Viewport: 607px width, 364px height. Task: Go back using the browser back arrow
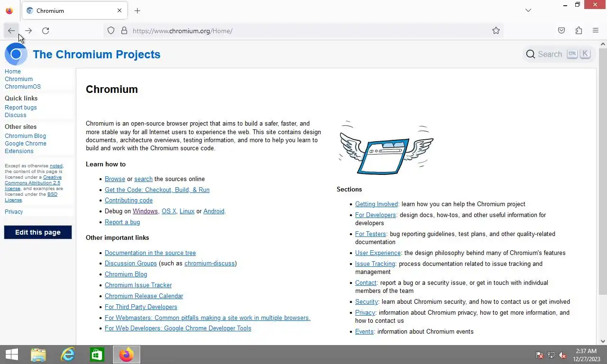(x=11, y=31)
